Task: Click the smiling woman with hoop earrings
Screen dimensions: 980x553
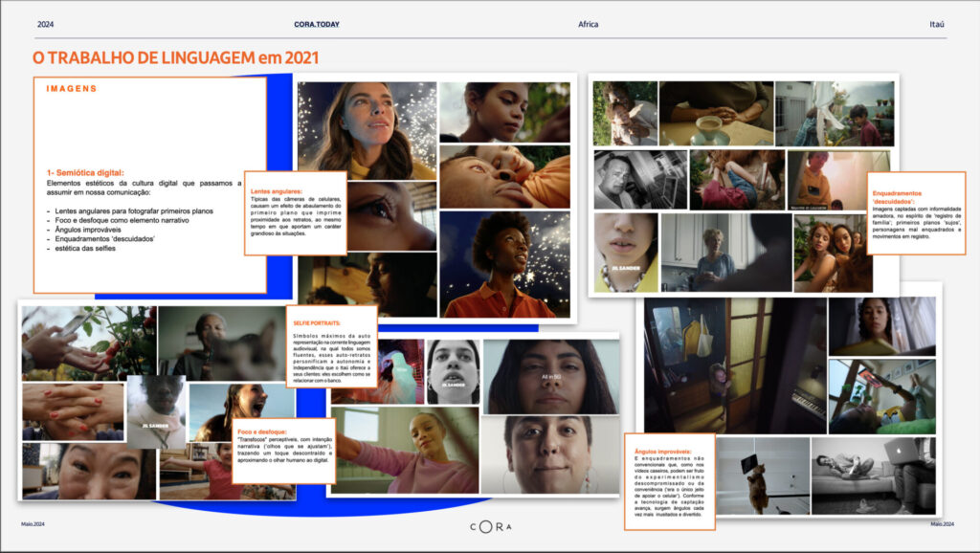Action: pos(548,454)
